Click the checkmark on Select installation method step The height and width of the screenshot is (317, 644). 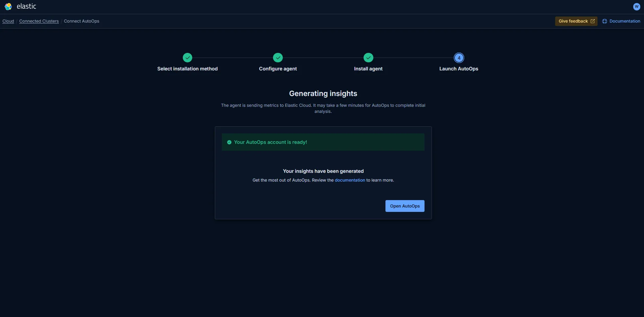click(x=188, y=58)
